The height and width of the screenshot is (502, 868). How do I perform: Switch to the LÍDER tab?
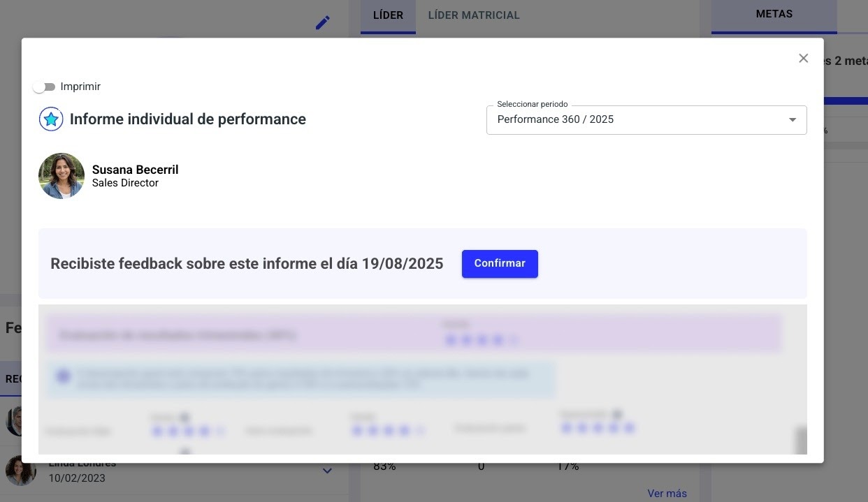pyautogui.click(x=388, y=15)
